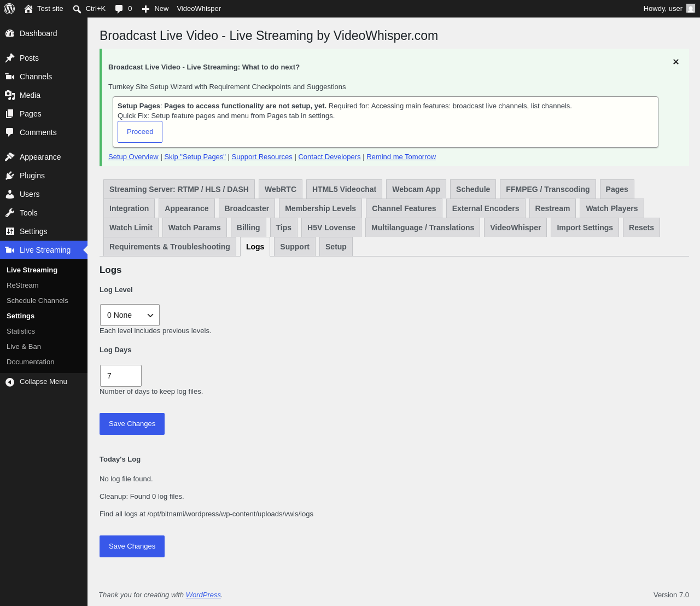Click the Dashboard gauge icon

tap(10, 33)
